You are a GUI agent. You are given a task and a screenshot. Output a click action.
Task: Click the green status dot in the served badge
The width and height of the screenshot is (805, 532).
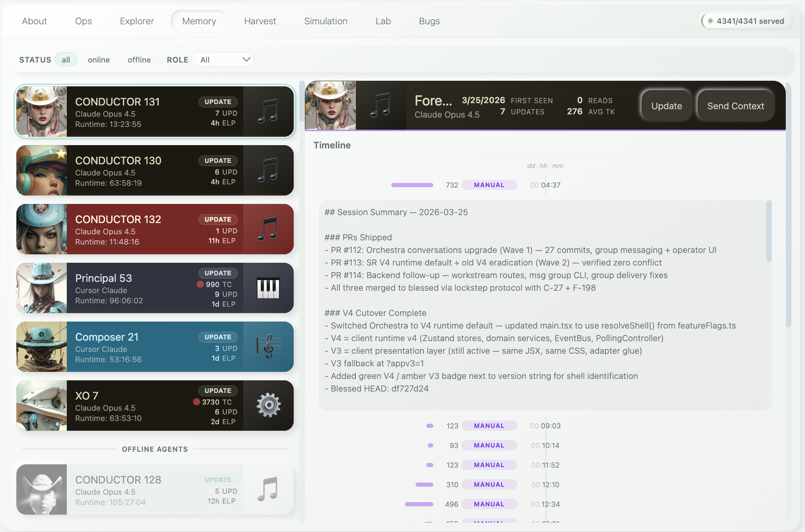[x=710, y=21]
